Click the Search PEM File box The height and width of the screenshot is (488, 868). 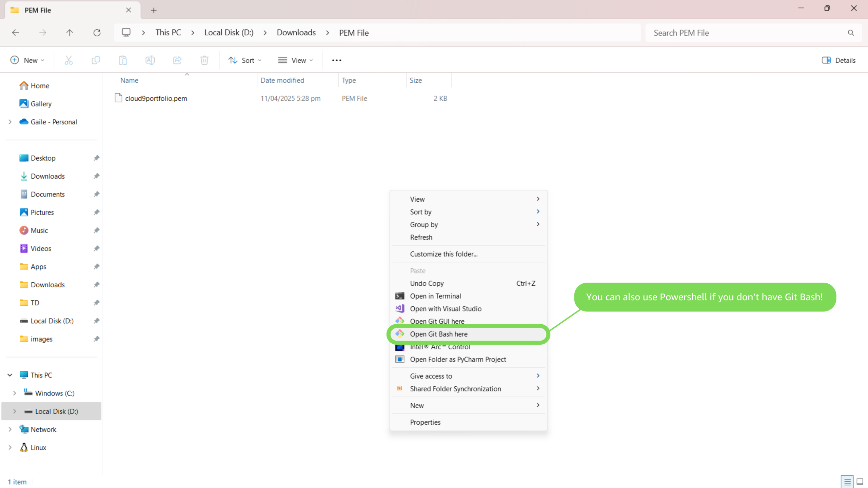point(746,33)
